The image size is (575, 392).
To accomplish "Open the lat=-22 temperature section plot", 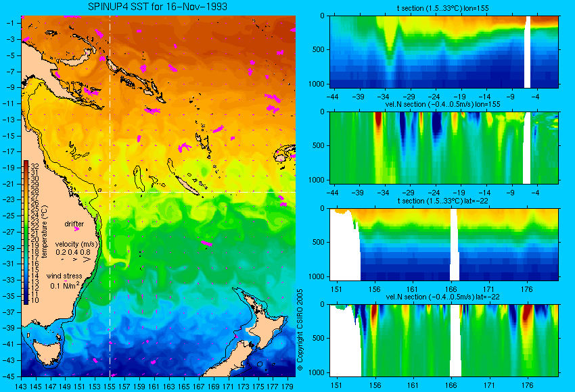I will 444,245.
